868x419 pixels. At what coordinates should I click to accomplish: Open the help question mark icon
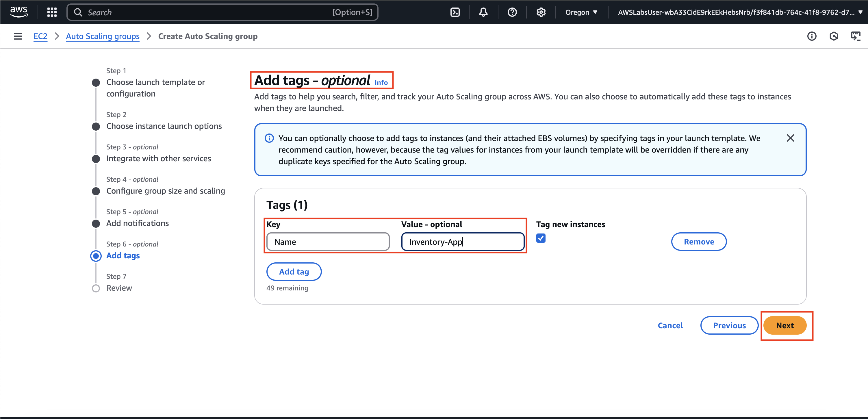(512, 12)
